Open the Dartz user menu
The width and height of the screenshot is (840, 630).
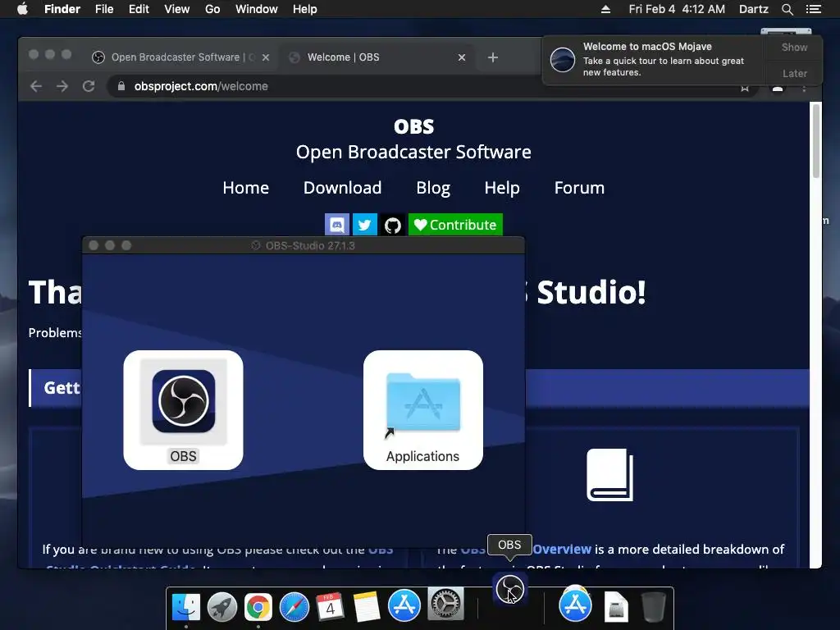tap(753, 9)
